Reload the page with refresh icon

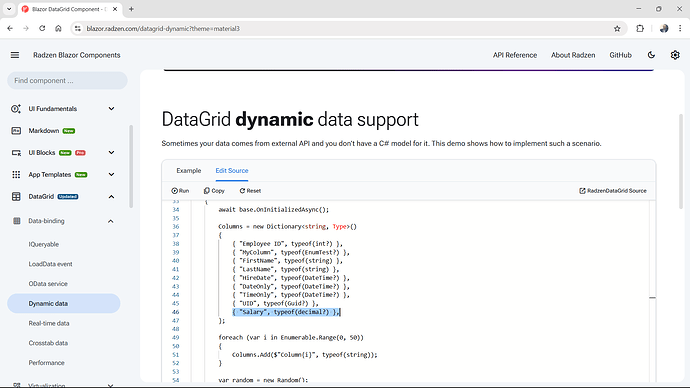coord(42,29)
